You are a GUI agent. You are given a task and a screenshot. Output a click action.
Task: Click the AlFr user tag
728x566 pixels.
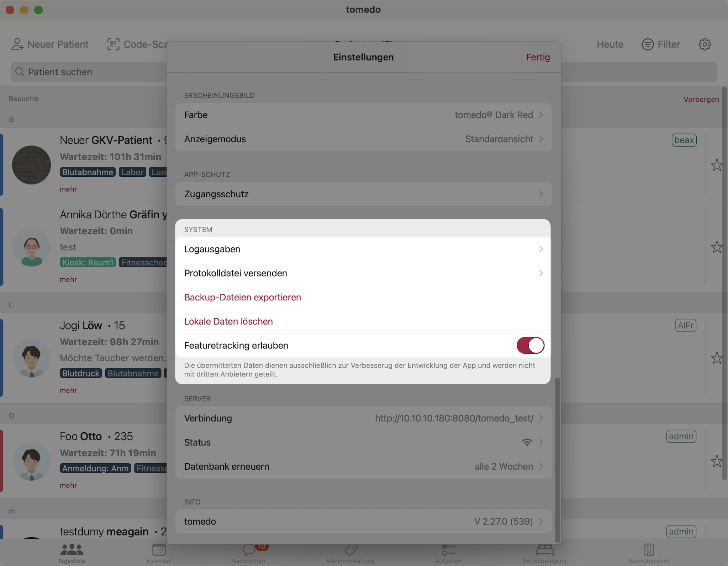(x=685, y=325)
